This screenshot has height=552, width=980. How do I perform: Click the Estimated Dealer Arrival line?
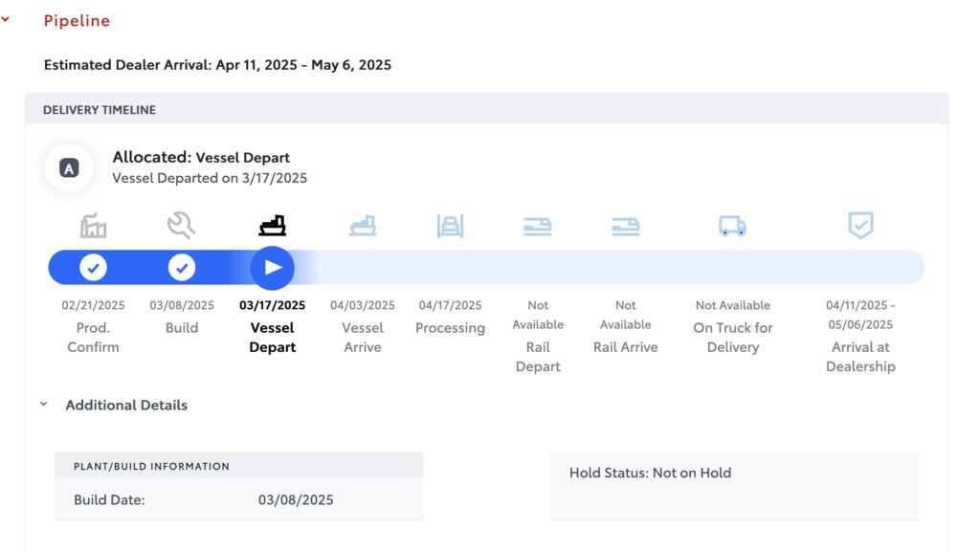[x=217, y=65]
